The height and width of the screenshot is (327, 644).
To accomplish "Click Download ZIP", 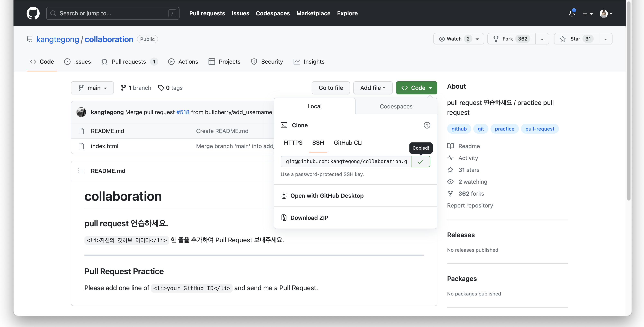I will pos(356,218).
